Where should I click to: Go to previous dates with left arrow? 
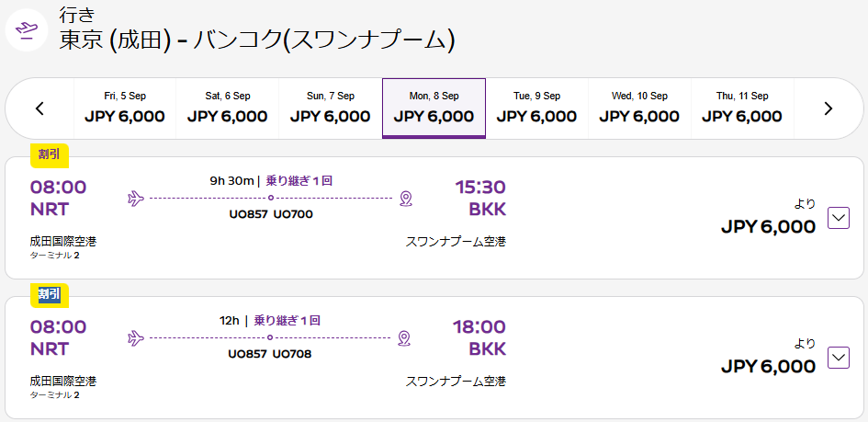point(39,108)
